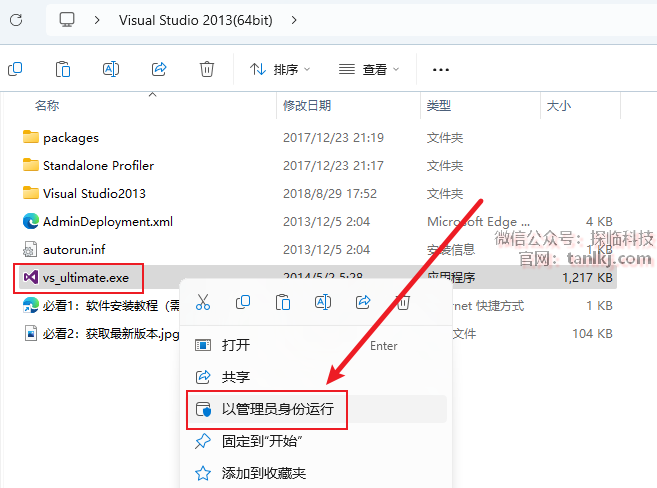
Task: Select the Visual Studio2013 folder
Action: tap(94, 194)
